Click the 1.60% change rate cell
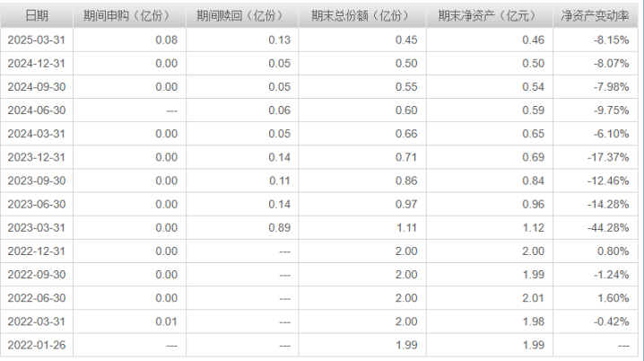Screen dimensions: 644x361 pyautogui.click(x=596, y=297)
